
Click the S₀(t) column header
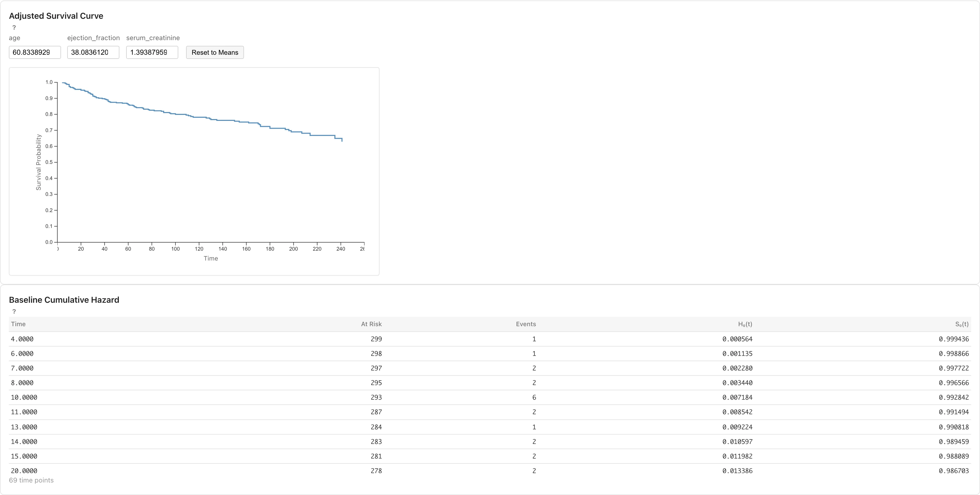(962, 324)
